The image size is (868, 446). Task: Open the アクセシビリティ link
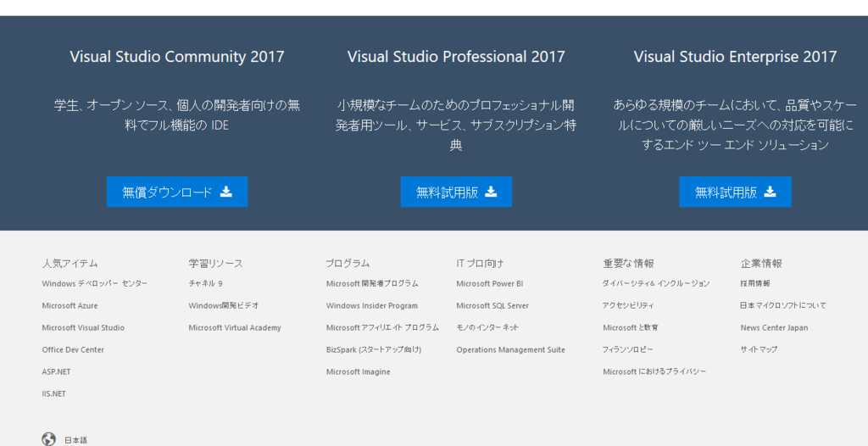click(628, 306)
